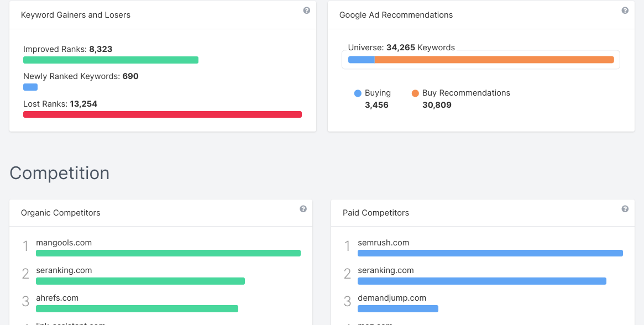
Task: Click the Organic Competitors panel title
Action: (x=60, y=213)
